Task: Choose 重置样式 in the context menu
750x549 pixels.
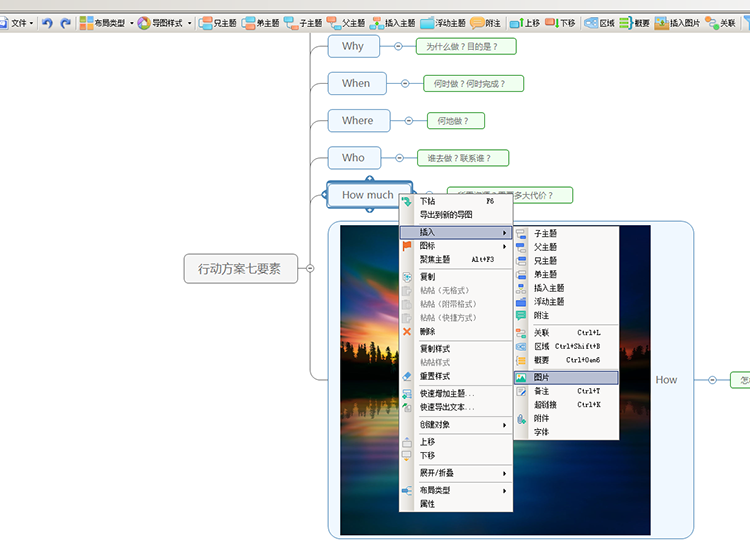Action: coord(456,376)
